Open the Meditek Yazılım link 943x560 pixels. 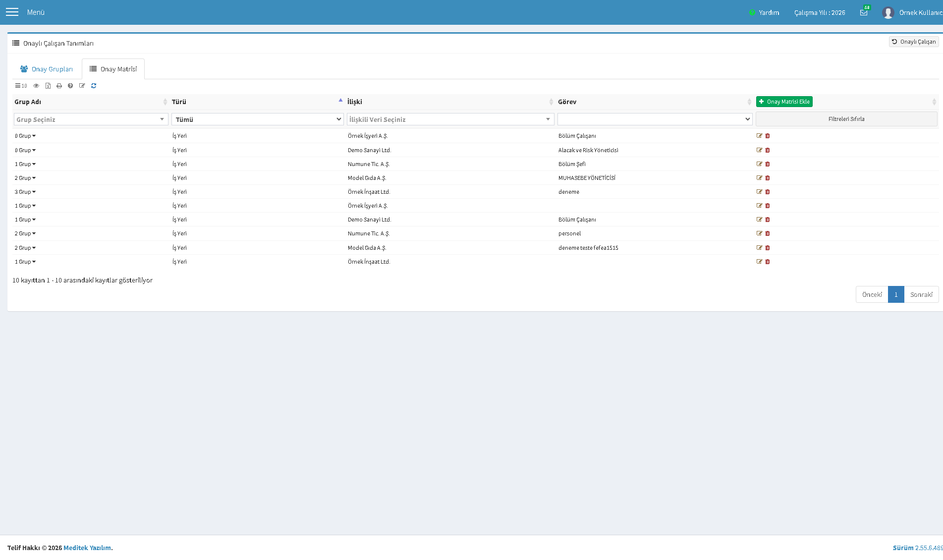click(87, 548)
